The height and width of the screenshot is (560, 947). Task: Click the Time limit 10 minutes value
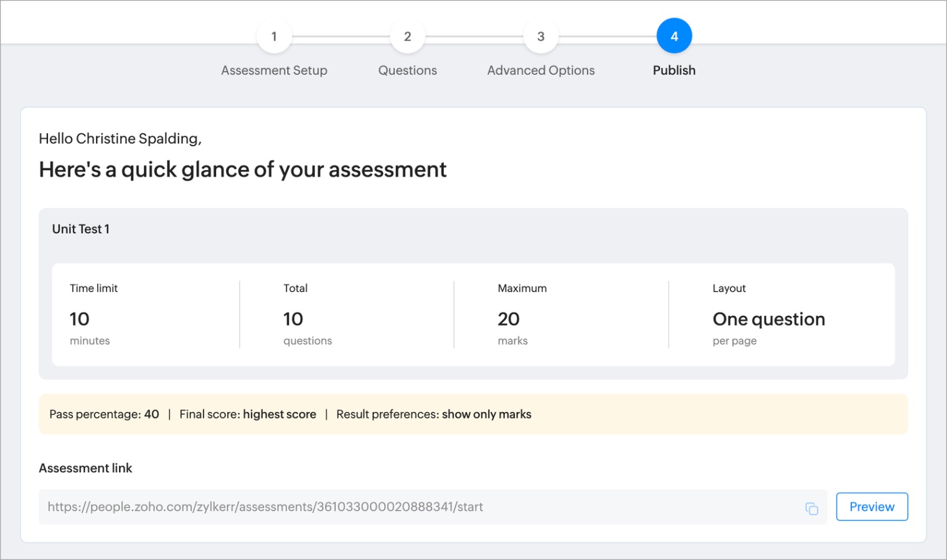click(80, 319)
